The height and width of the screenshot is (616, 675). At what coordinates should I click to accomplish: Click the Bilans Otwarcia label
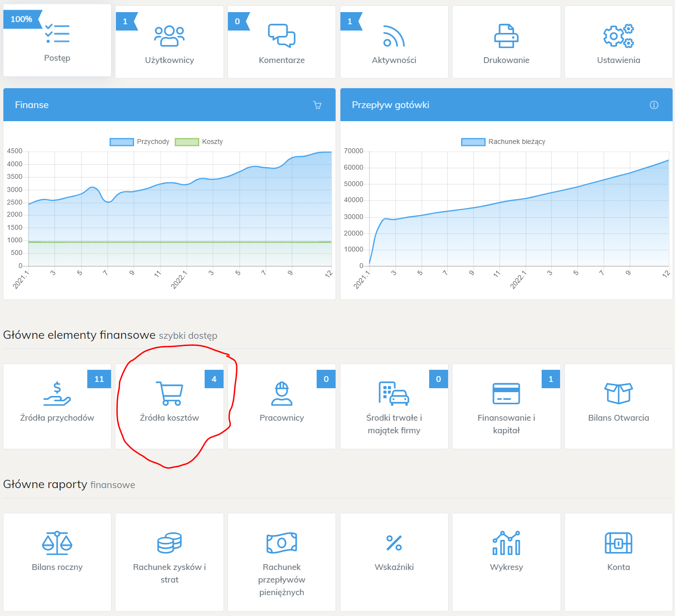pos(618,418)
